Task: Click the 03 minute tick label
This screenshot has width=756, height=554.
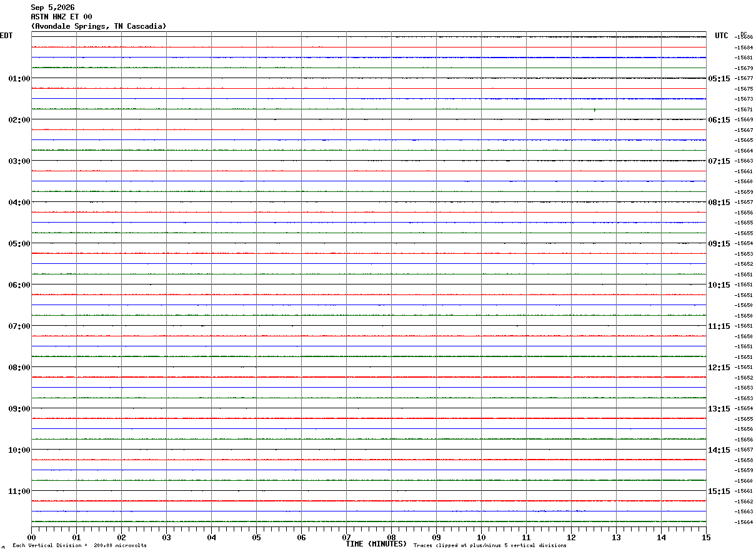Action: (167, 537)
